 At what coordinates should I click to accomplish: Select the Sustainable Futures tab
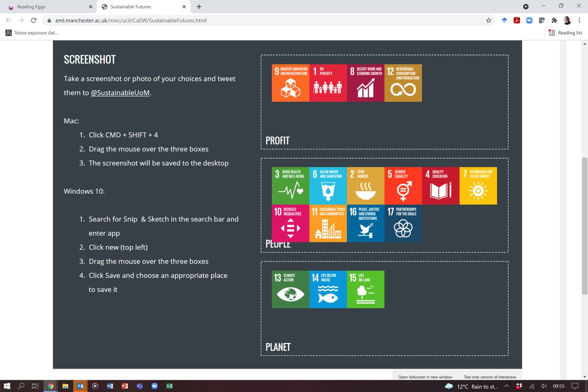tap(143, 7)
